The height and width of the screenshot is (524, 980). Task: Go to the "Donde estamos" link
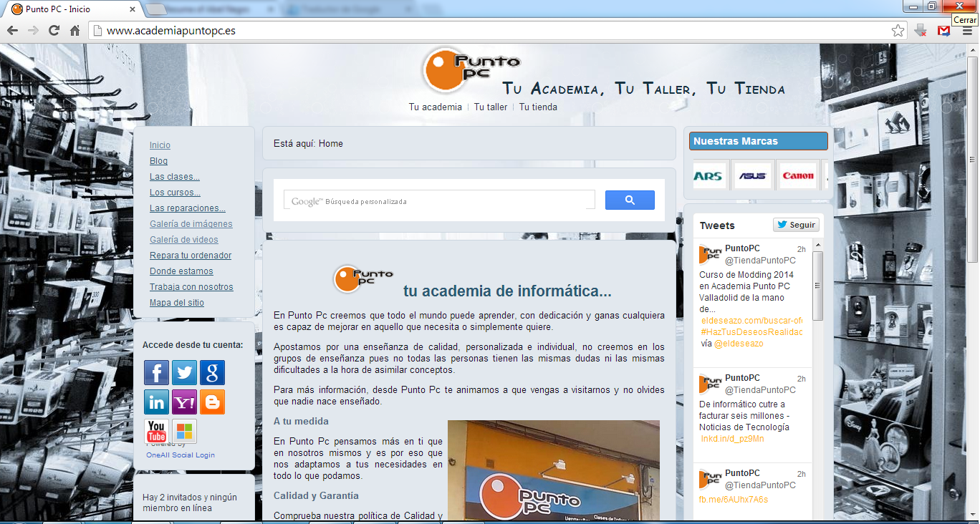(181, 271)
